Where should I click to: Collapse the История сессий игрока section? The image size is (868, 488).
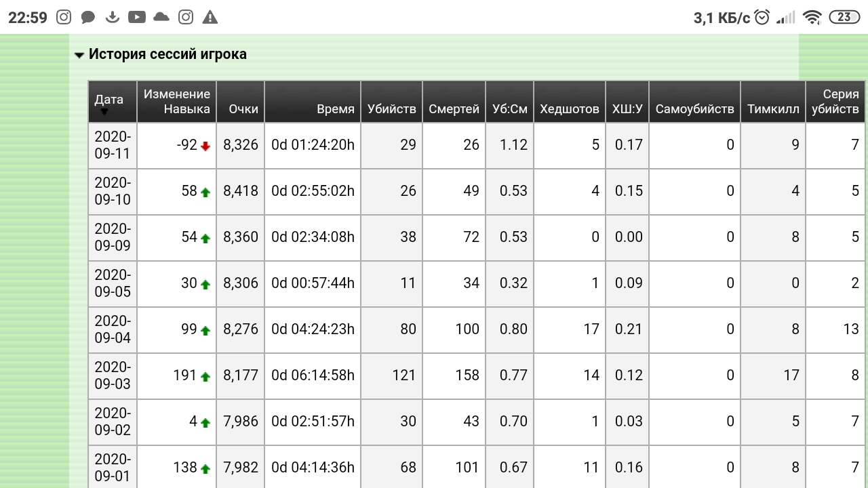click(79, 55)
